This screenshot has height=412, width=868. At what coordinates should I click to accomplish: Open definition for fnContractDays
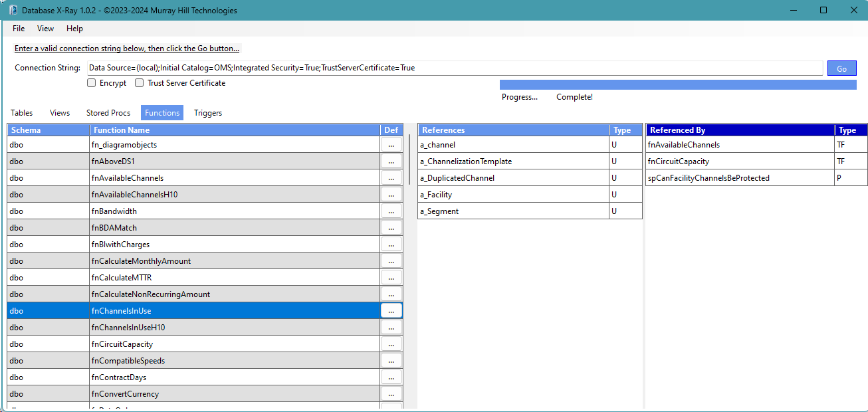click(391, 377)
